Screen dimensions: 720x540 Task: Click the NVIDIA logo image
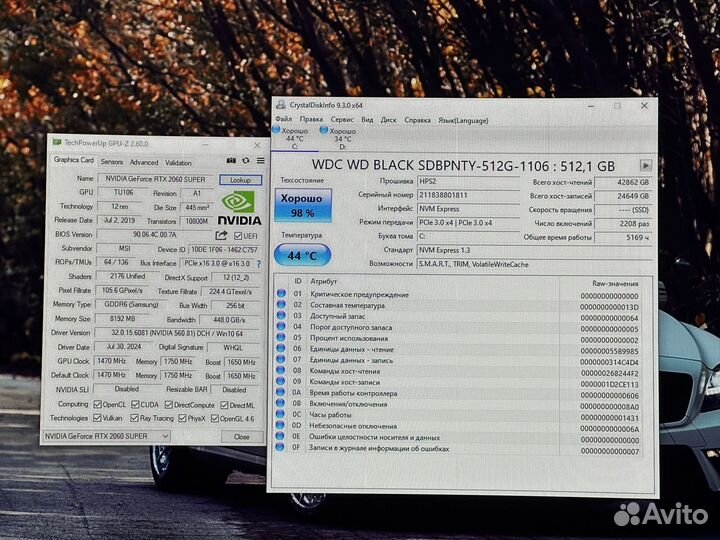[x=239, y=205]
